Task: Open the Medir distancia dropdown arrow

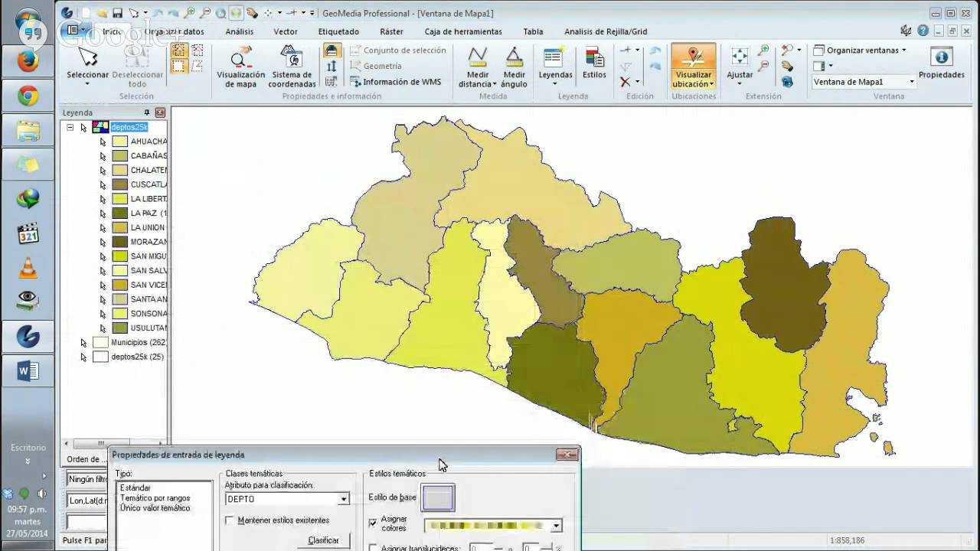Action: coord(495,84)
